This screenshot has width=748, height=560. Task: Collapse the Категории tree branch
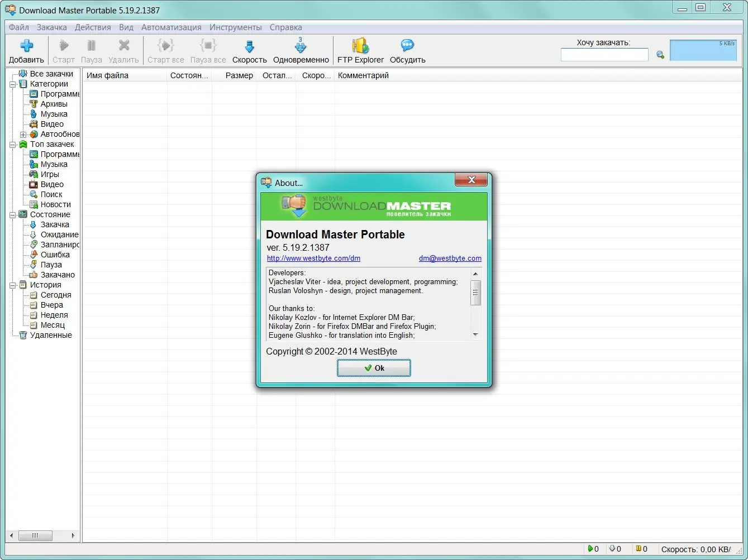coord(13,84)
